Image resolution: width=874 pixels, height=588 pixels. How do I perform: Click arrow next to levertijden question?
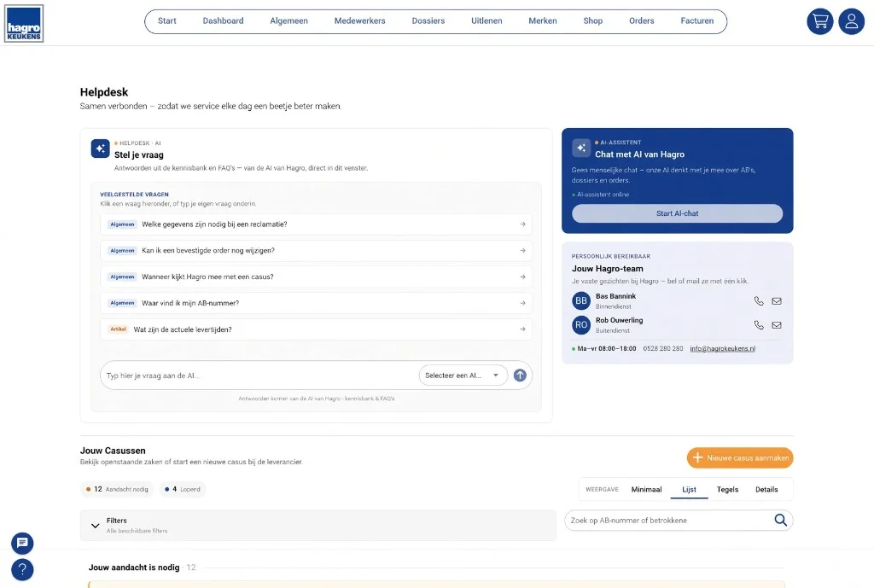522,329
